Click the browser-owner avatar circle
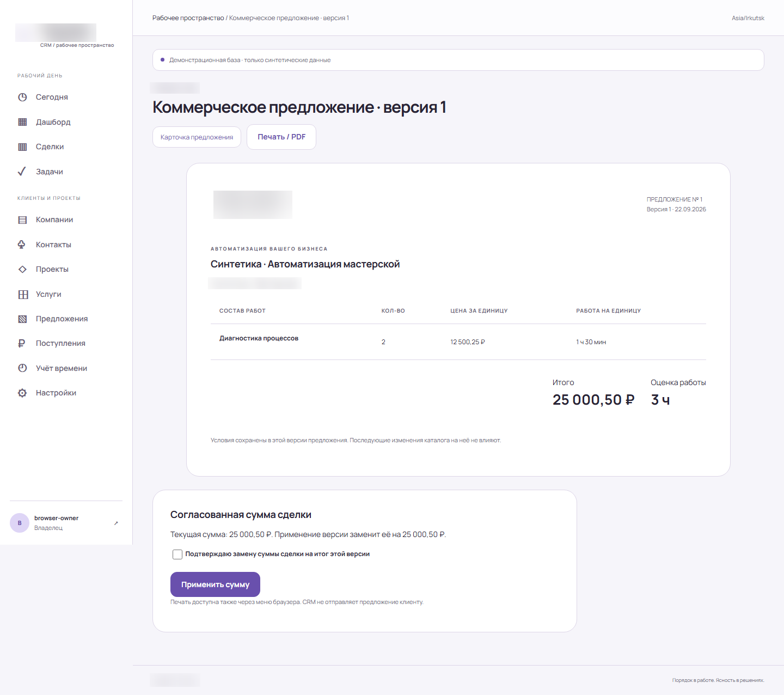Image resolution: width=784 pixels, height=695 pixels. tap(20, 523)
